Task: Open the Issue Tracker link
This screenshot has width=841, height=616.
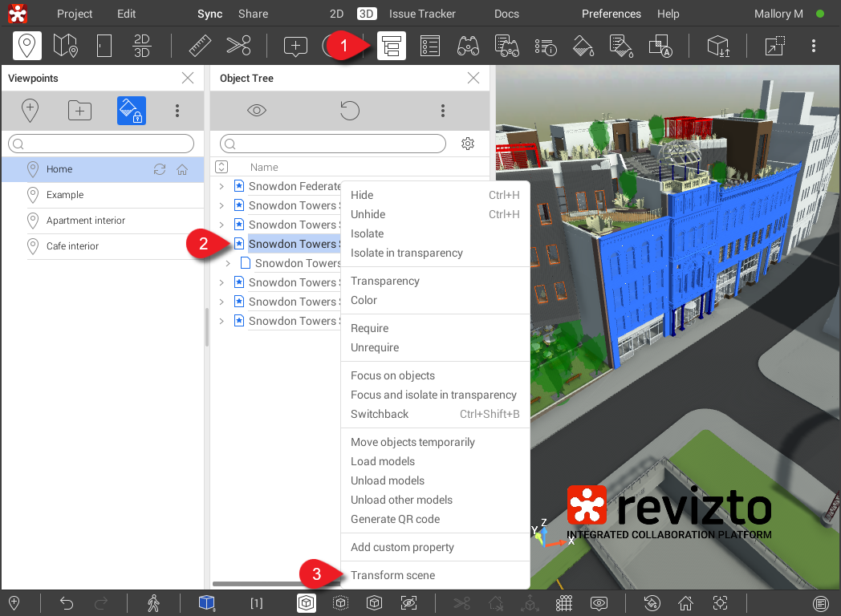Action: coord(422,14)
